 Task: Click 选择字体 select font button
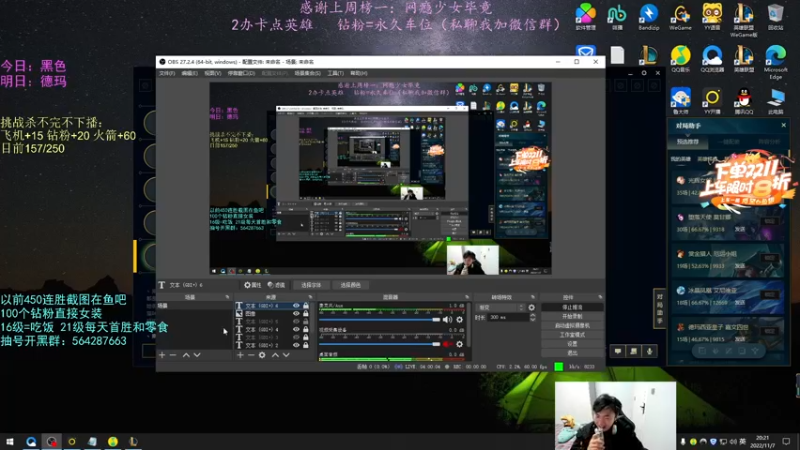click(311, 285)
